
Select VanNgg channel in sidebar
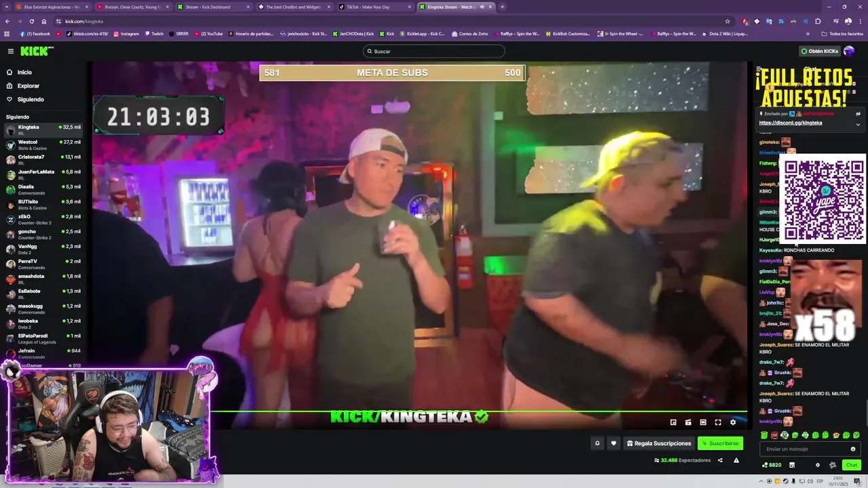43,249
